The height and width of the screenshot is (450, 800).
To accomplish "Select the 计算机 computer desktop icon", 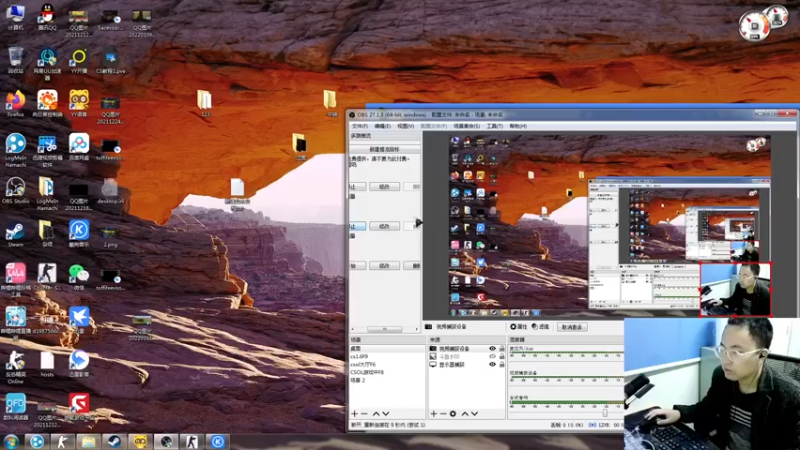I will [15, 17].
